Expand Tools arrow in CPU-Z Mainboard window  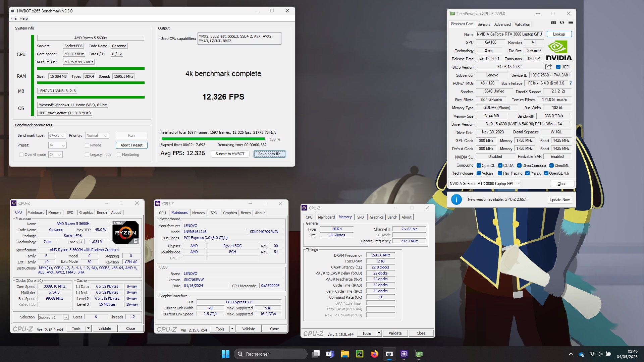232,329
